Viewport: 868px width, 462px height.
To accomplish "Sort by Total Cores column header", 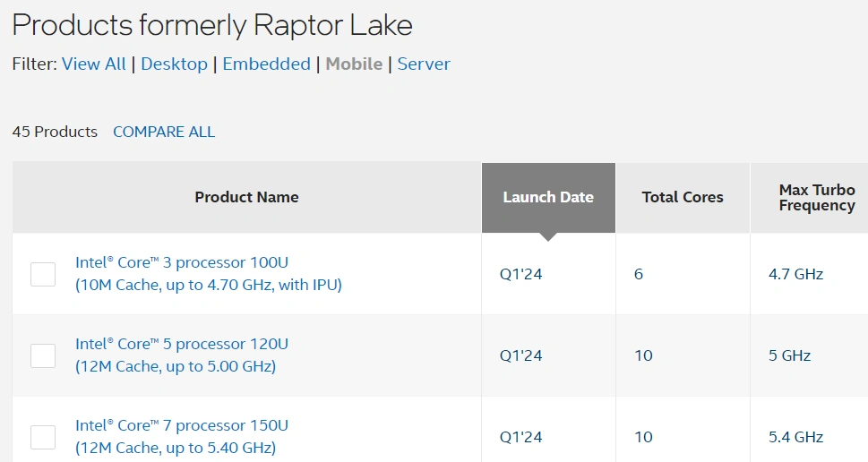I will coord(683,197).
